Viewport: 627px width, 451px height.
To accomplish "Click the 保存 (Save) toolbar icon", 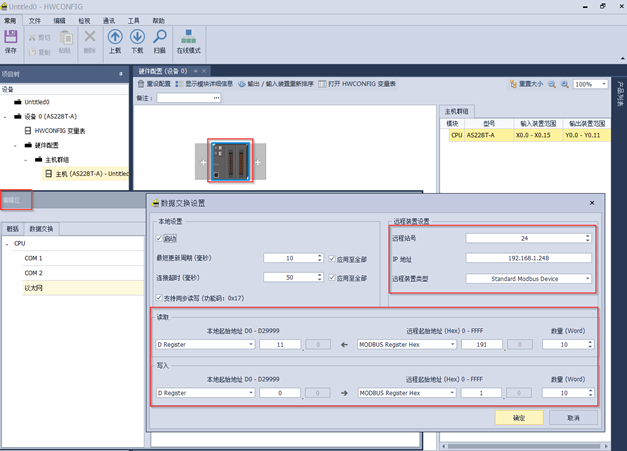I will click(x=11, y=41).
